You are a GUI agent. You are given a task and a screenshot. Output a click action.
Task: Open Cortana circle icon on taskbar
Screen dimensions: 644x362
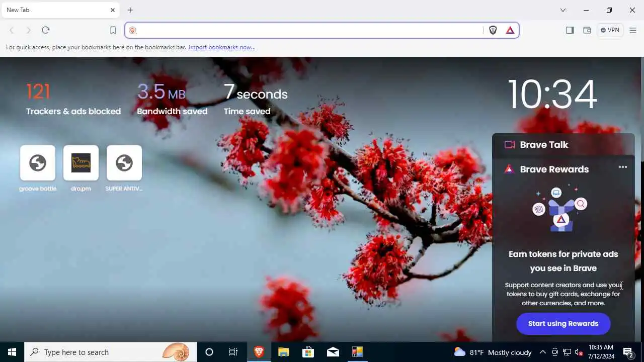tap(209, 352)
